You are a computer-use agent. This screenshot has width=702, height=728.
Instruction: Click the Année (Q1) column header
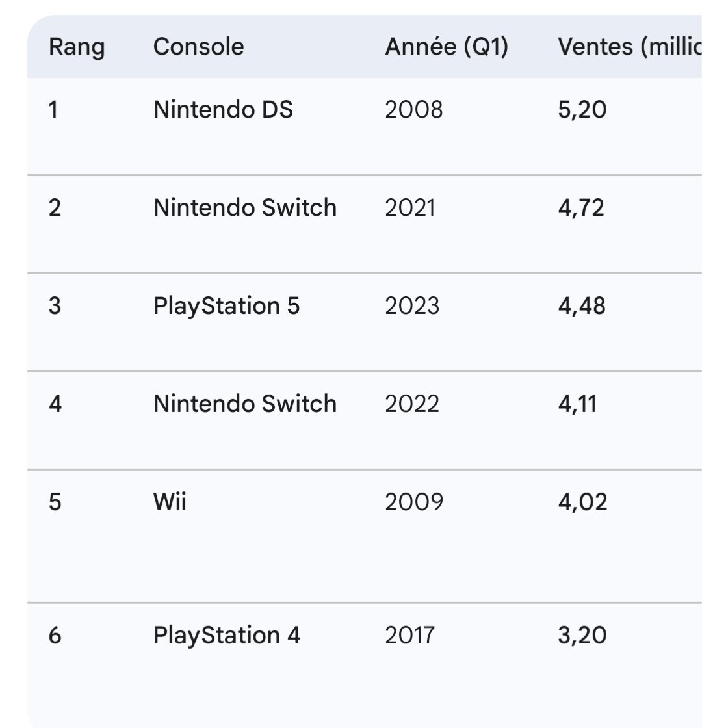pyautogui.click(x=446, y=47)
